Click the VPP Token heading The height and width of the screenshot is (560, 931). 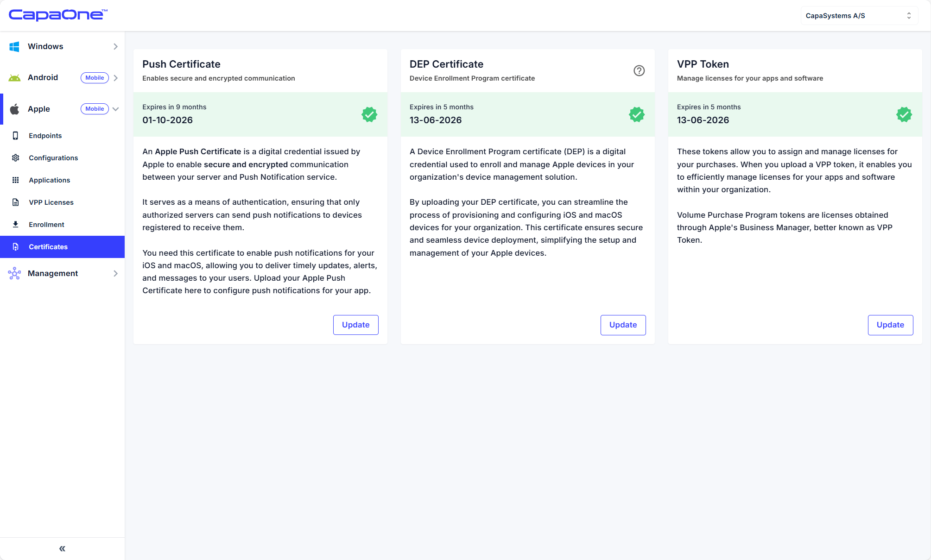[x=703, y=64]
